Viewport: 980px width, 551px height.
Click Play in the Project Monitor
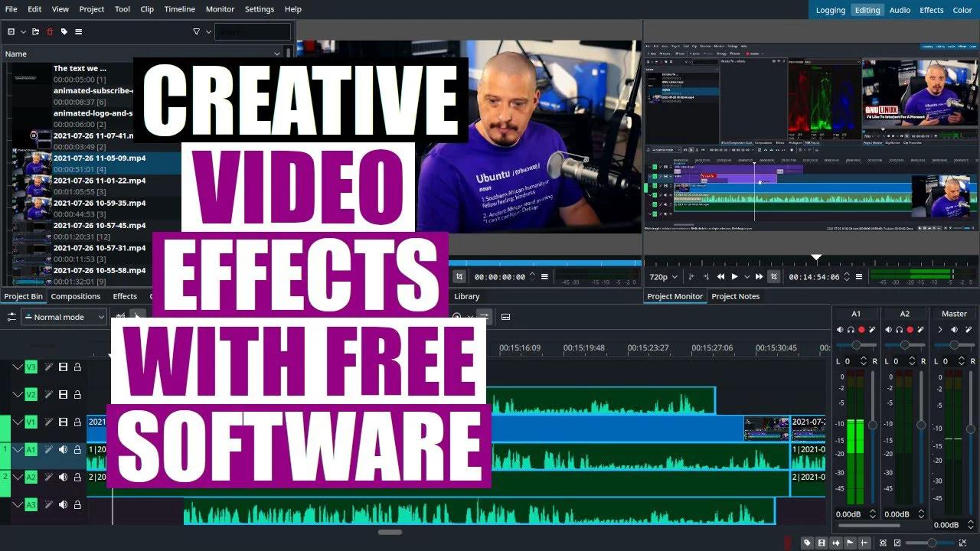tap(735, 276)
